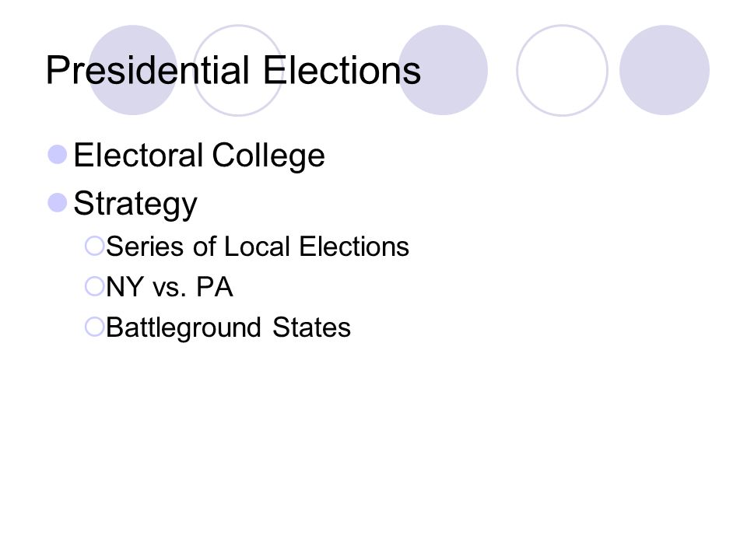Image resolution: width=747 pixels, height=560 pixels.
Task: Select the Electoral College bullet text
Action: 199,156
